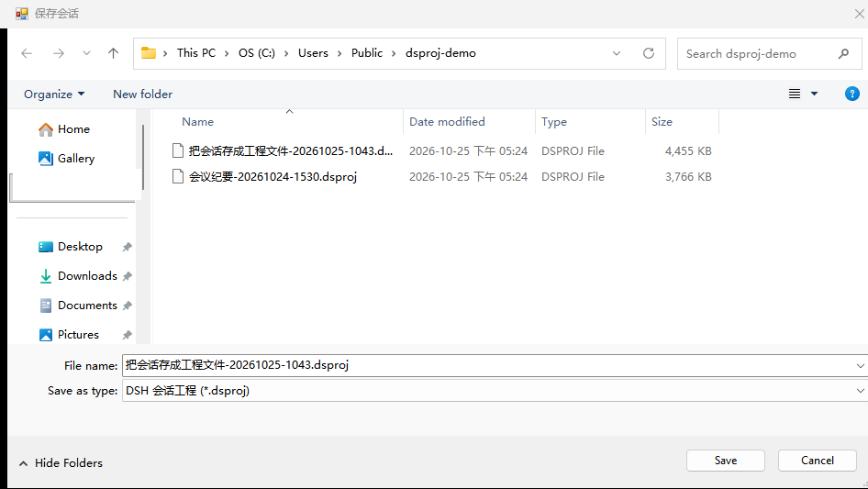Select OS (C:) in breadcrumb path

point(256,53)
